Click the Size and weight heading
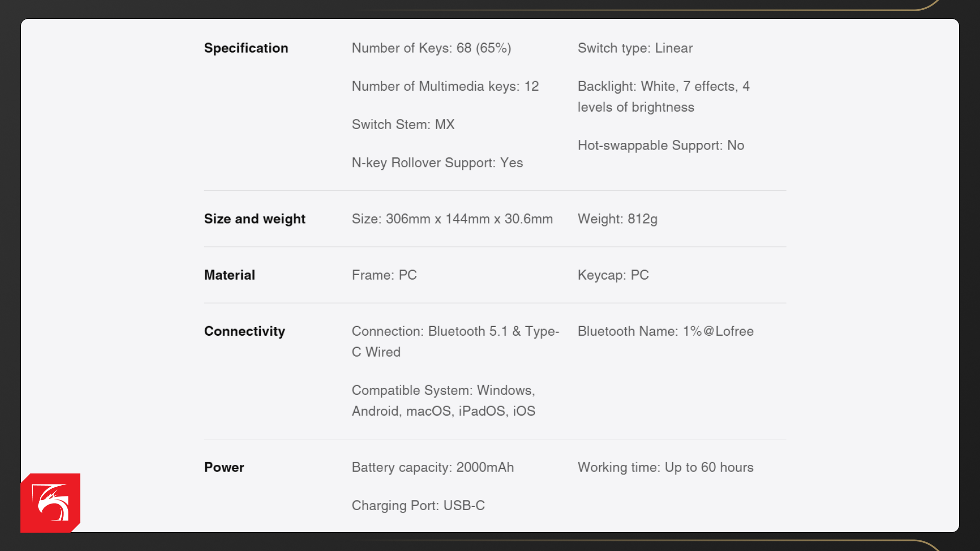Image resolution: width=980 pixels, height=551 pixels. coord(255,219)
